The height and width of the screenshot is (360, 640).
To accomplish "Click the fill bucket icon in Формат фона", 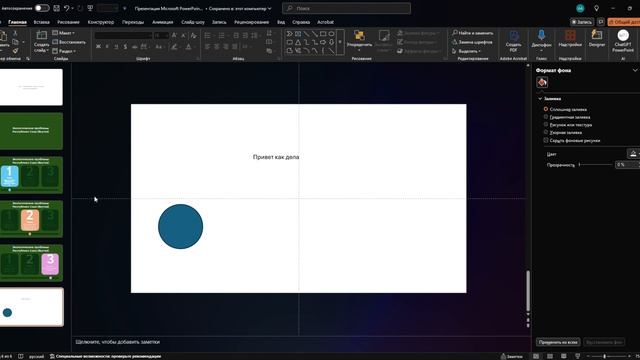I will point(542,82).
